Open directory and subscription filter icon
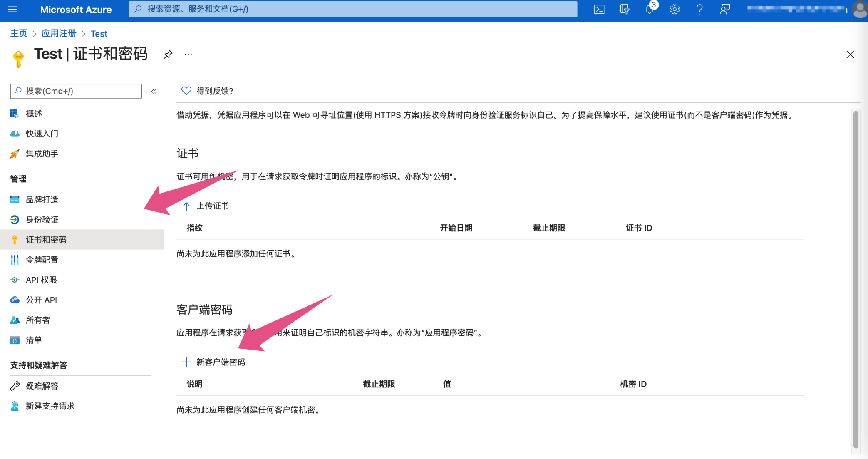 point(624,9)
